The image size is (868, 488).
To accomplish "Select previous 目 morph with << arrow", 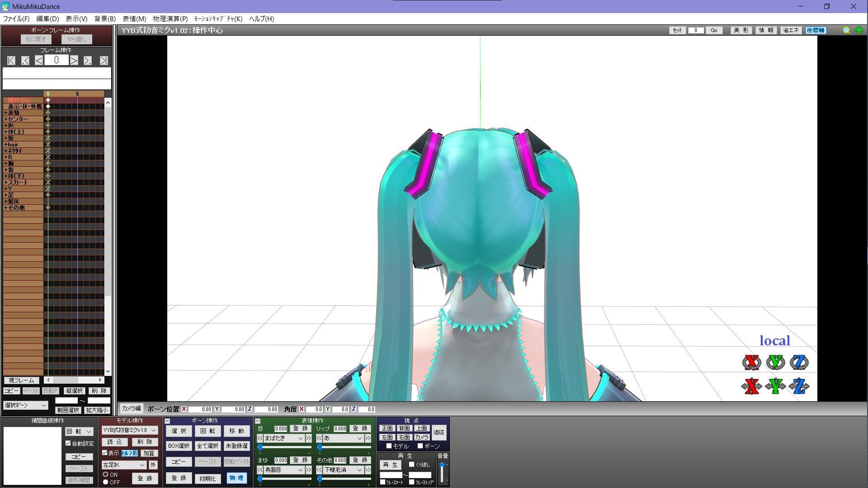I will tap(260, 438).
